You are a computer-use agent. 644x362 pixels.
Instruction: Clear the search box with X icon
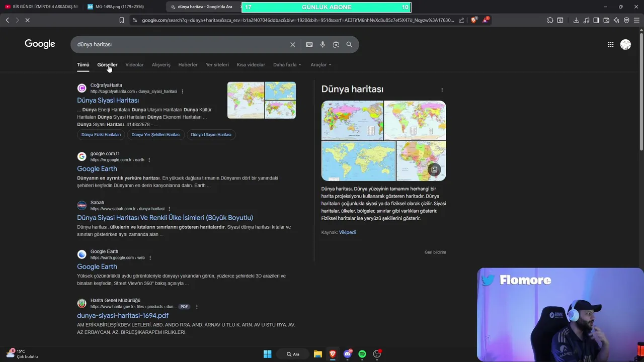[x=293, y=44]
